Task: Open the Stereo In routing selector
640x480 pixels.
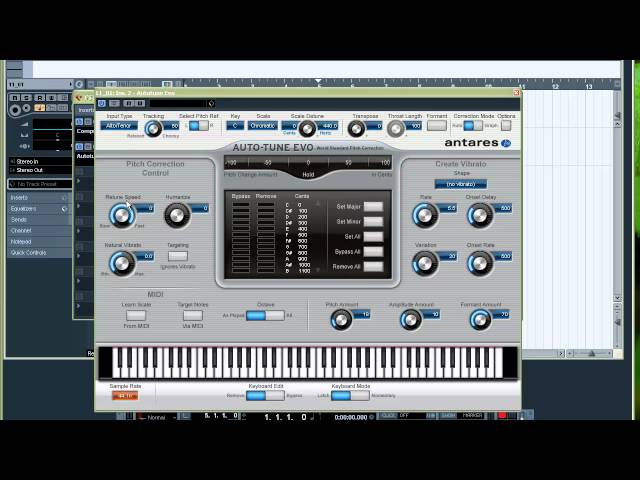Action: click(x=40, y=161)
